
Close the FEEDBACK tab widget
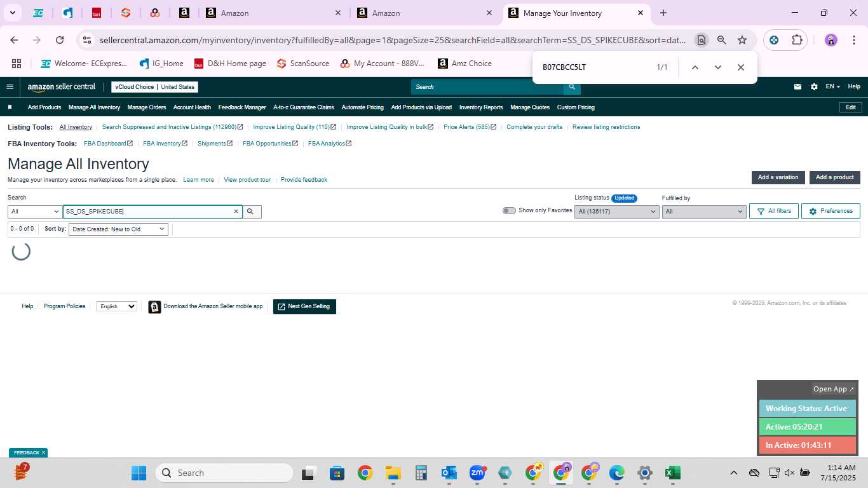(43, 452)
